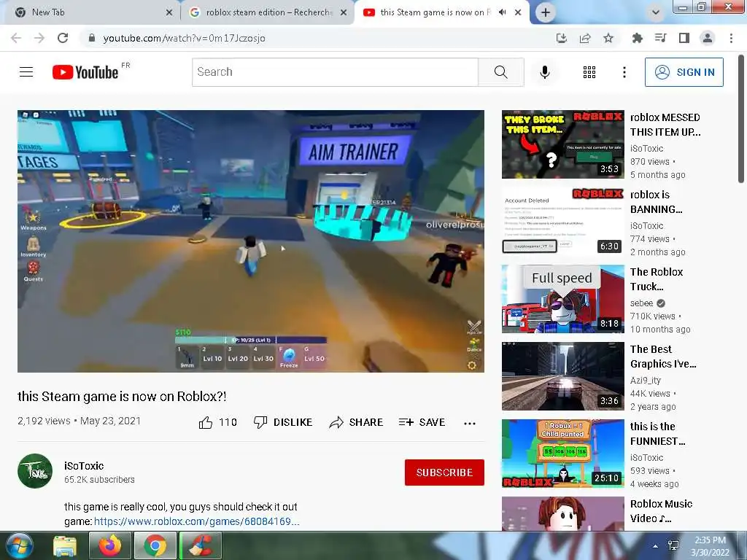Open Chrome media controls icon
747x560 pixels.
pos(660,38)
